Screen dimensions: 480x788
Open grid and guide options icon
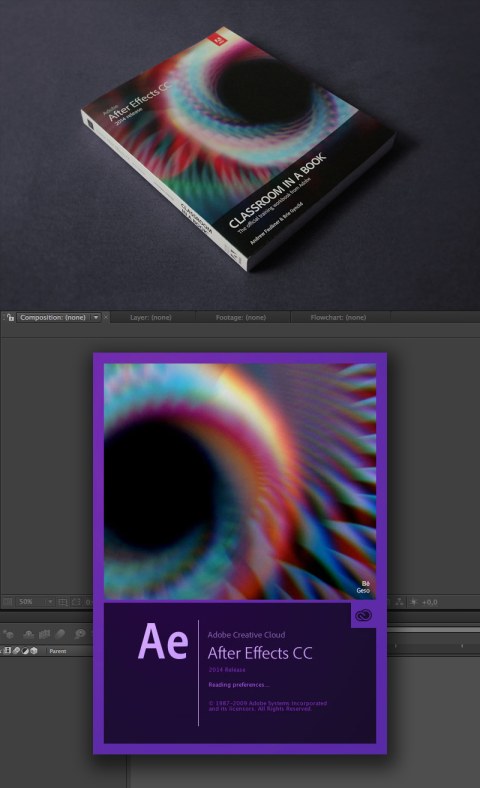click(63, 602)
